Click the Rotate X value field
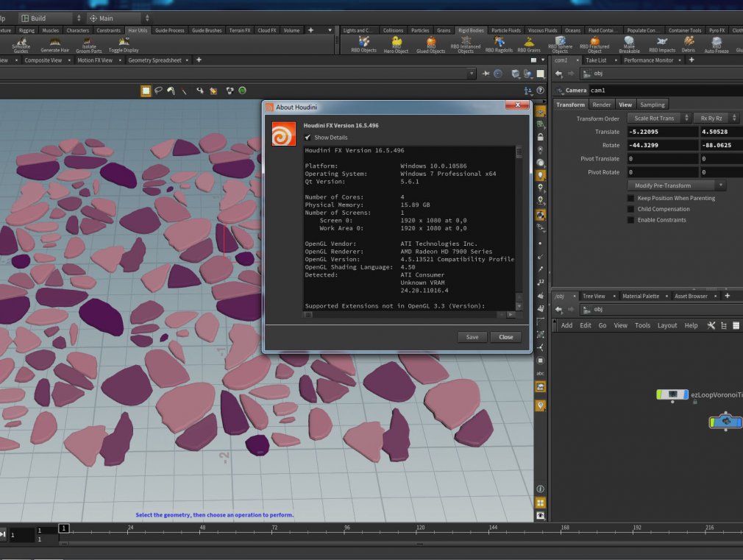 tap(662, 145)
